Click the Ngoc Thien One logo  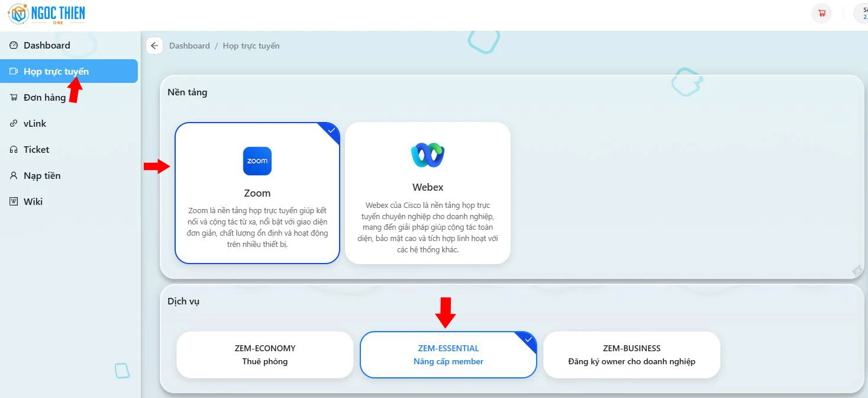pos(47,14)
